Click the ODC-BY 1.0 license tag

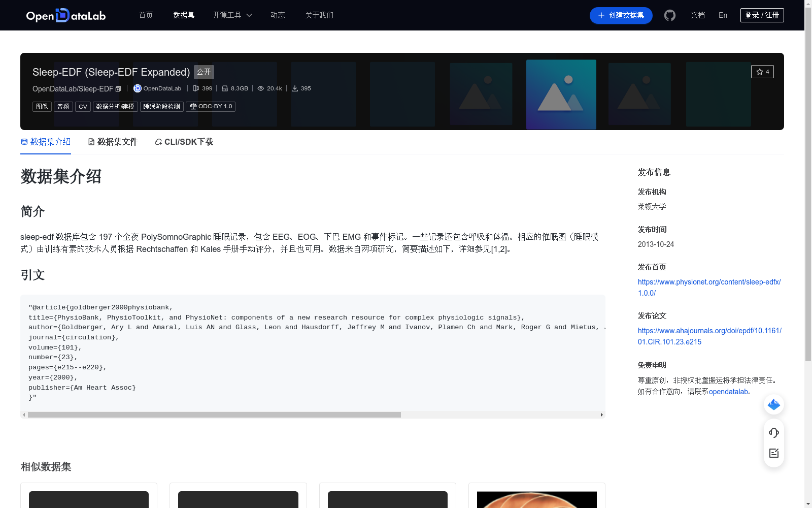tap(211, 107)
